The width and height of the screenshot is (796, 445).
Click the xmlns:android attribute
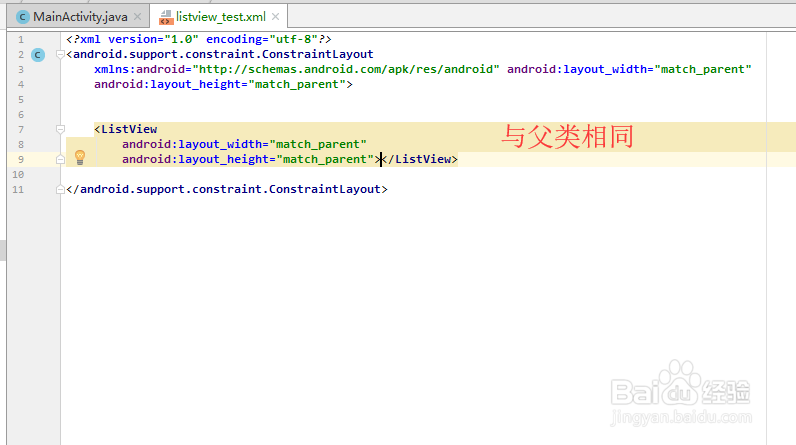pyautogui.click(x=296, y=70)
